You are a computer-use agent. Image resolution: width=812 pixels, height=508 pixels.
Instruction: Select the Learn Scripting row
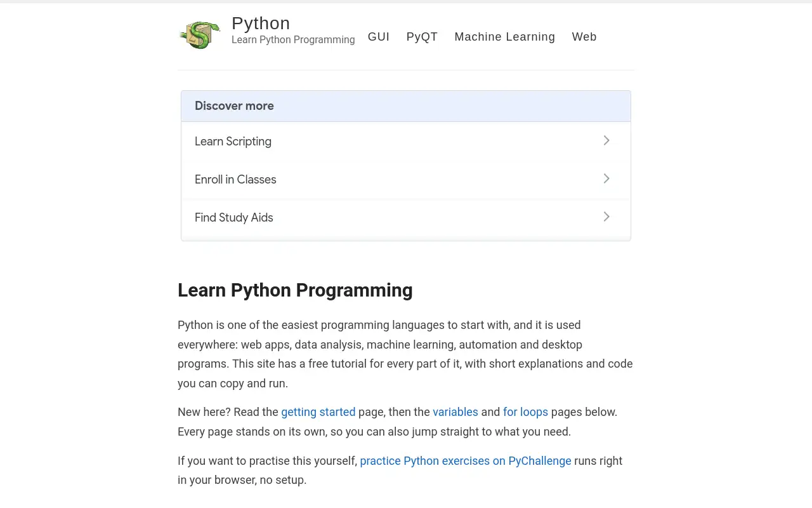point(406,141)
